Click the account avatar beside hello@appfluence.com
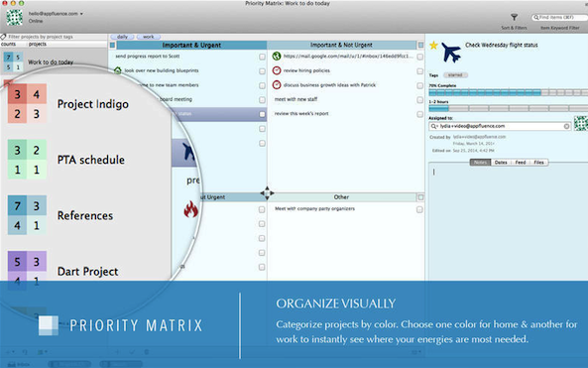Viewport: 588px width, 368px height. [14, 17]
